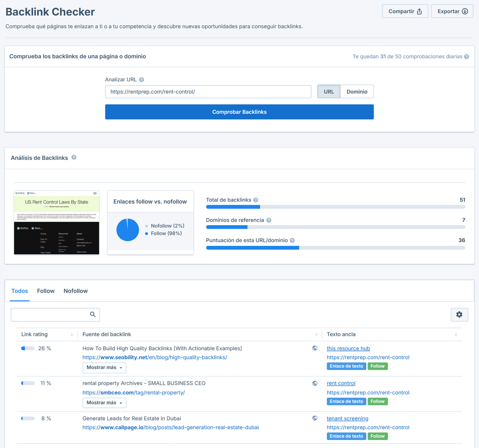This screenshot has width=479, height=448.
Task: Switch to the Follow tab
Action: click(x=46, y=291)
